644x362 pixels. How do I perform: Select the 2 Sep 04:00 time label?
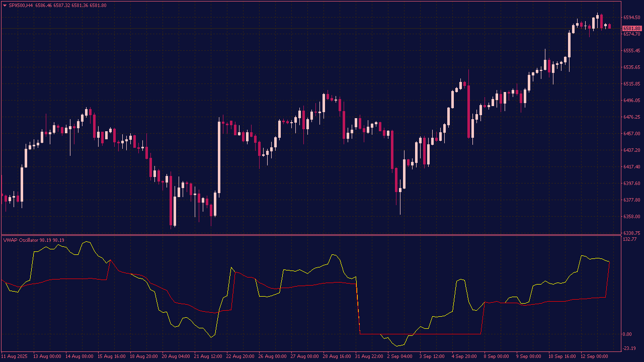click(400, 356)
